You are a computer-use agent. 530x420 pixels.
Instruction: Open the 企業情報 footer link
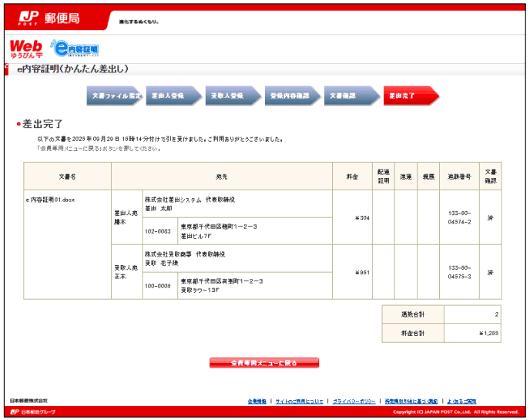tap(257, 402)
